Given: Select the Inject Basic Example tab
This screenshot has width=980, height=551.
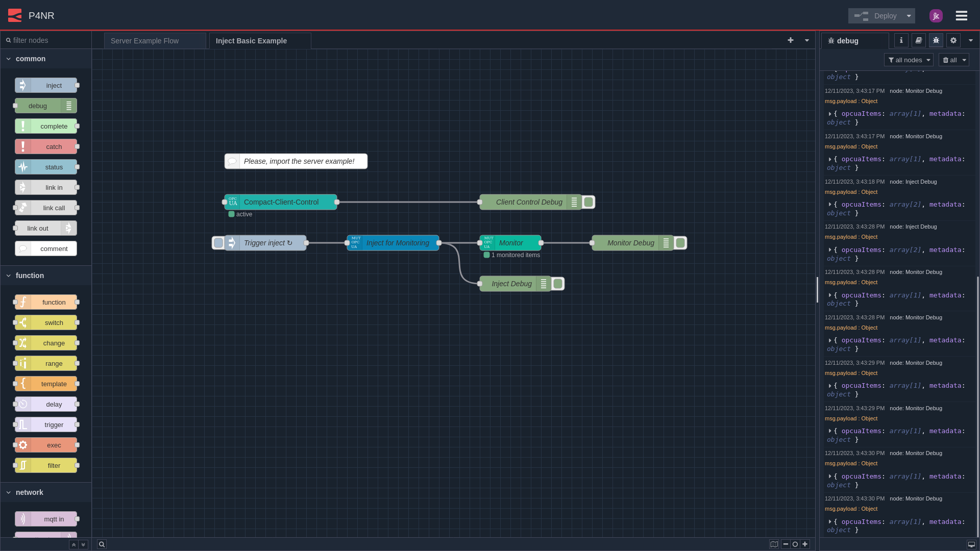Looking at the screenshot, I should coord(252,40).
